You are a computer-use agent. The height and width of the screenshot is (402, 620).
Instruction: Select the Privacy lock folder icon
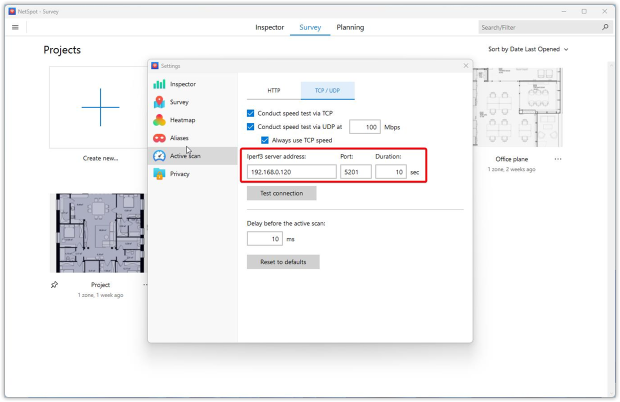[159, 174]
